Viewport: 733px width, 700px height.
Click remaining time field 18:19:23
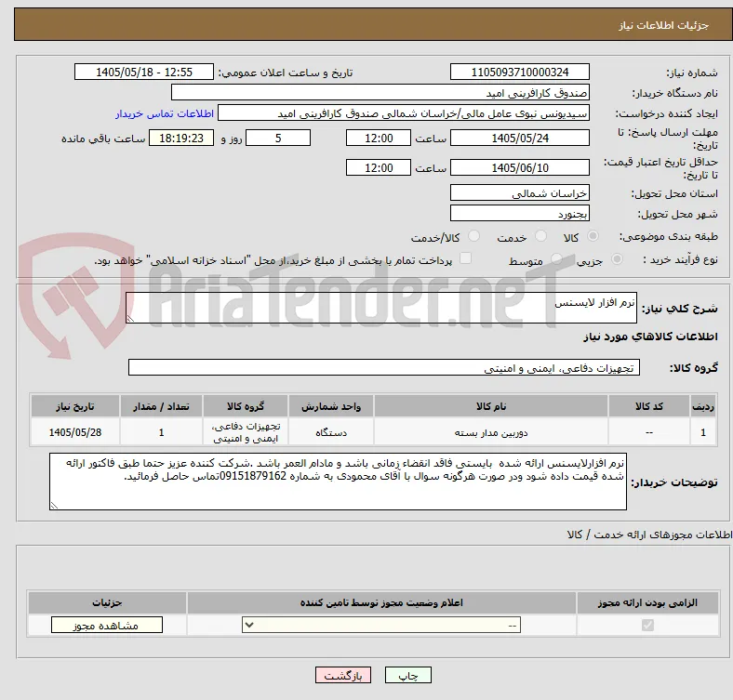tap(181, 138)
